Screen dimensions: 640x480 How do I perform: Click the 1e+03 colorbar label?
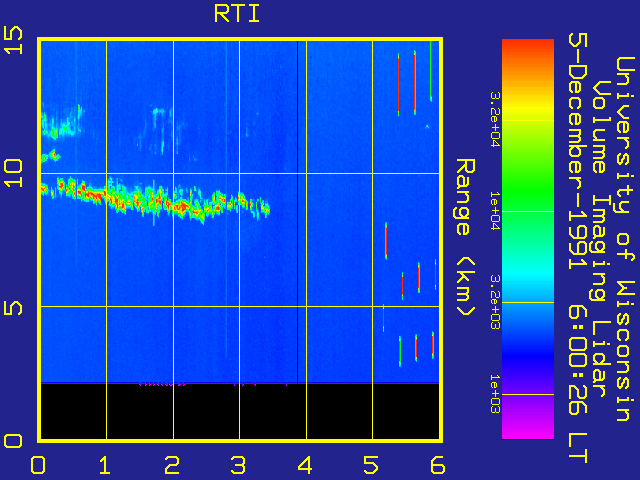495,394
